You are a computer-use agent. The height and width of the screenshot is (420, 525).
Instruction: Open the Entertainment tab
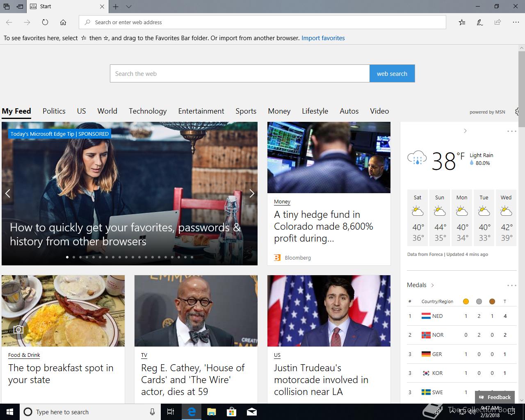coord(201,111)
